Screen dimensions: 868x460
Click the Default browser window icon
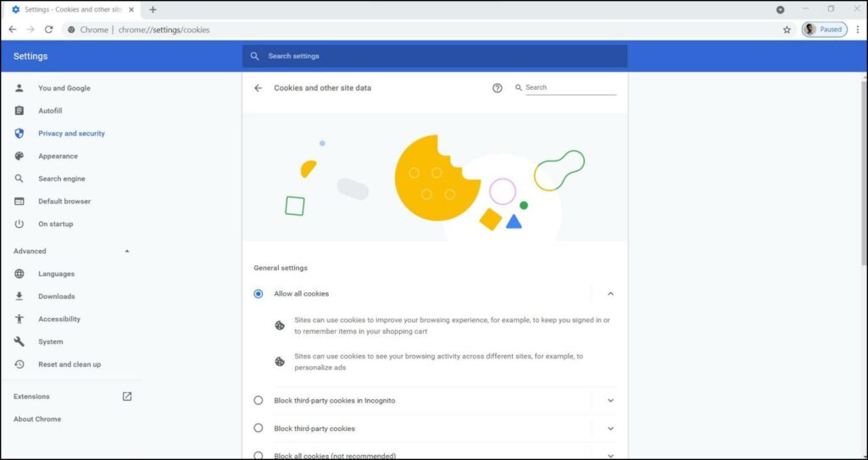pyautogui.click(x=19, y=202)
